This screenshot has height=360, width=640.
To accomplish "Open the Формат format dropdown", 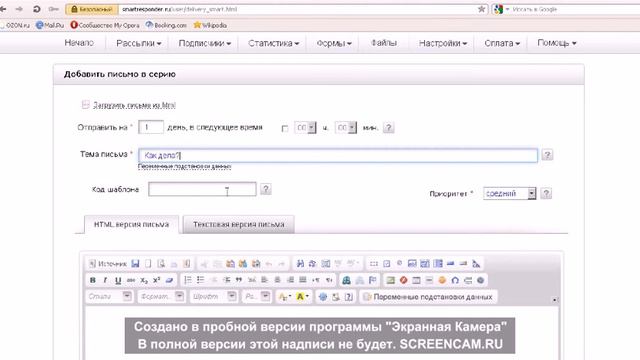I will [x=162, y=297].
